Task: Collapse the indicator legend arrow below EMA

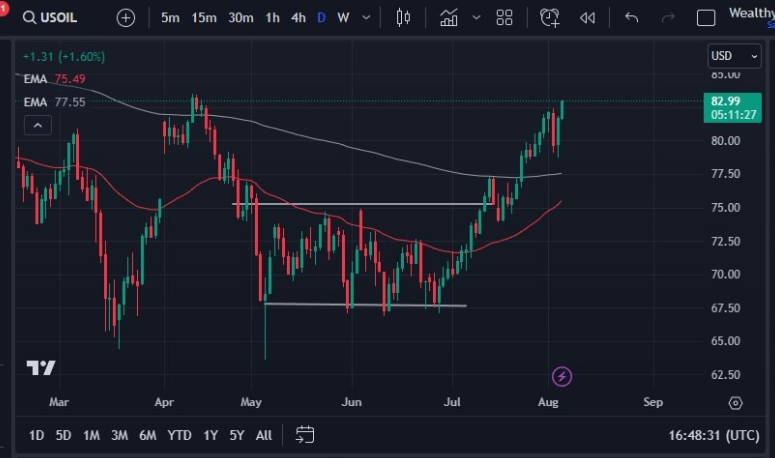Action: pos(37,125)
